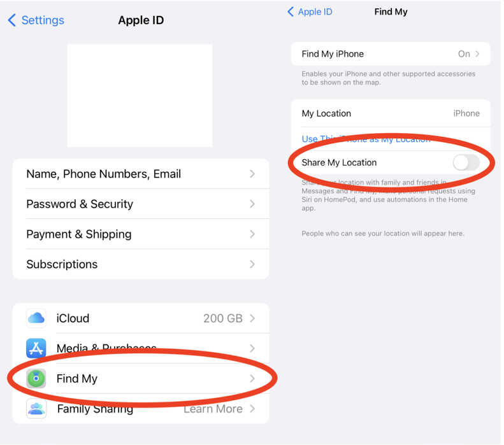Tap the green Find My radar icon

pyautogui.click(x=36, y=378)
